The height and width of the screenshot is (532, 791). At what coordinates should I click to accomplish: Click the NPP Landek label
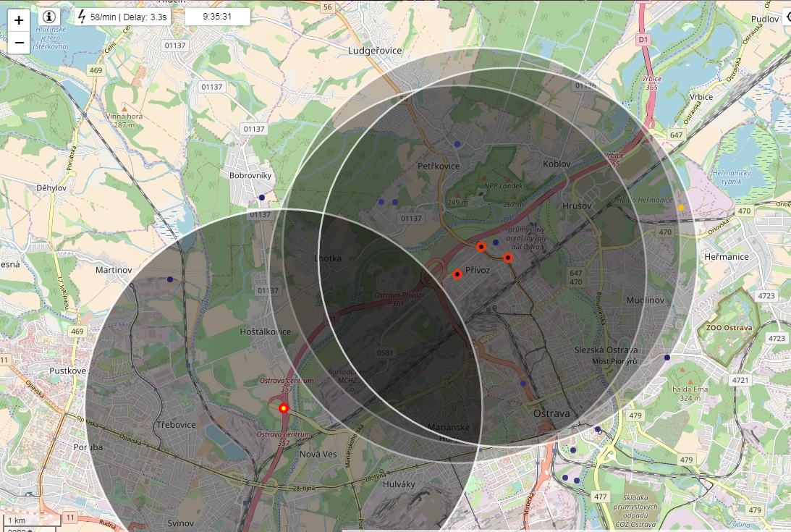pyautogui.click(x=504, y=186)
